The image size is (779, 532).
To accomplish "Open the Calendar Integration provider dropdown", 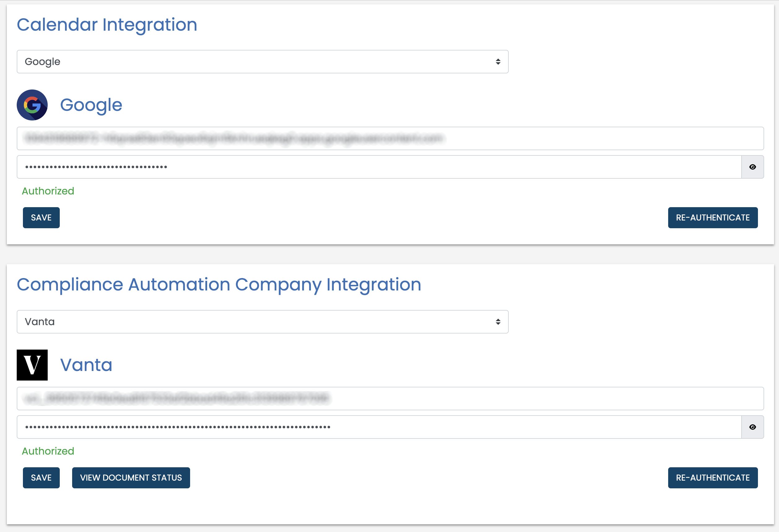I will click(x=263, y=62).
